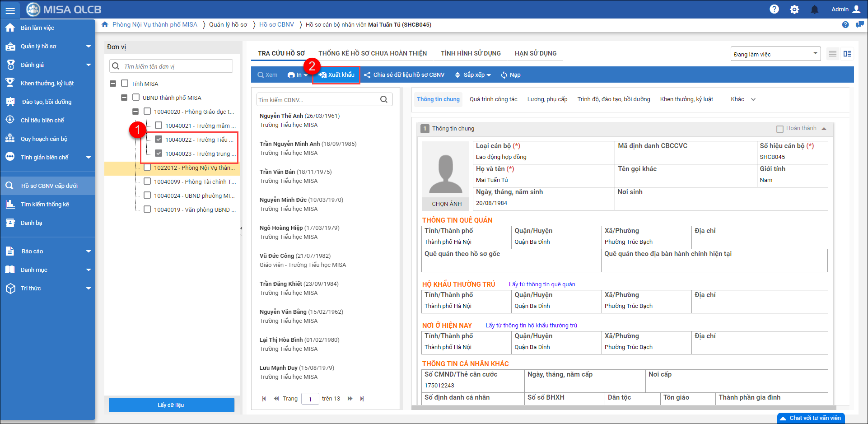Click the Tìm kiếm CBNV search field
The height and width of the screenshot is (424, 868).
coord(318,100)
